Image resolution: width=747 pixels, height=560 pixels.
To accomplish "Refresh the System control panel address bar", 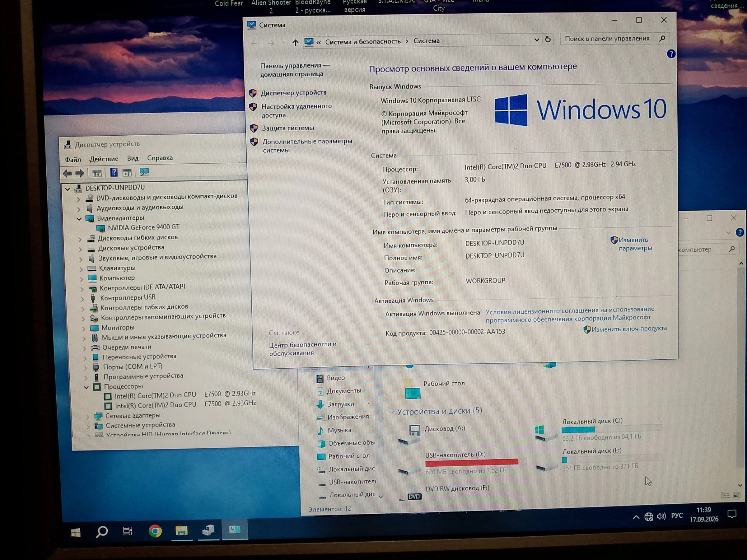I will click(x=548, y=39).
